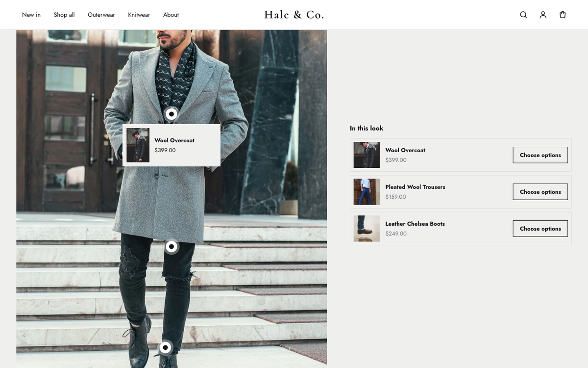This screenshot has height=368, width=588.
Task: Go to New in menu item
Action: [x=31, y=15]
